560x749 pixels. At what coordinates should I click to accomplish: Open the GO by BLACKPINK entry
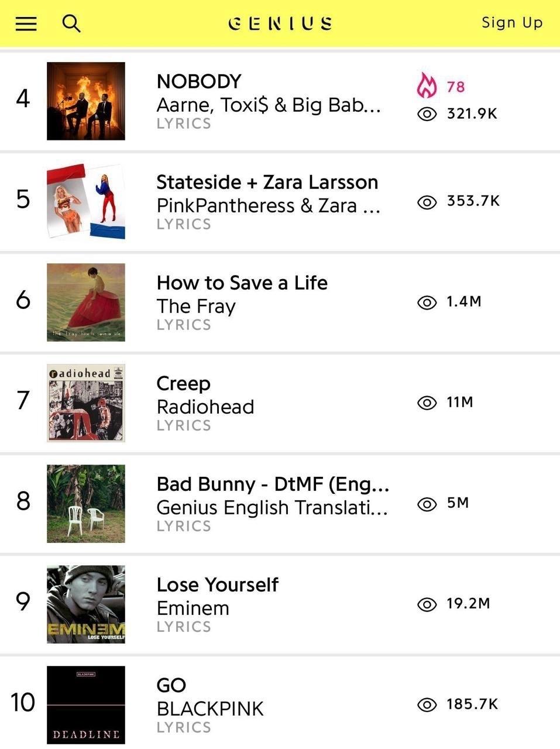pyautogui.click(x=171, y=685)
